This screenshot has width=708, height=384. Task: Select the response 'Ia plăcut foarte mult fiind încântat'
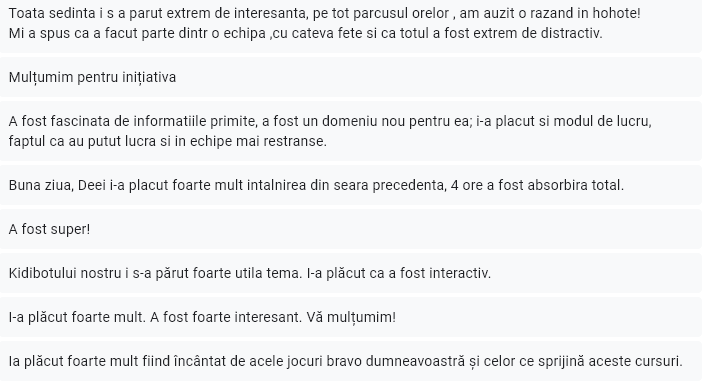pos(351,361)
